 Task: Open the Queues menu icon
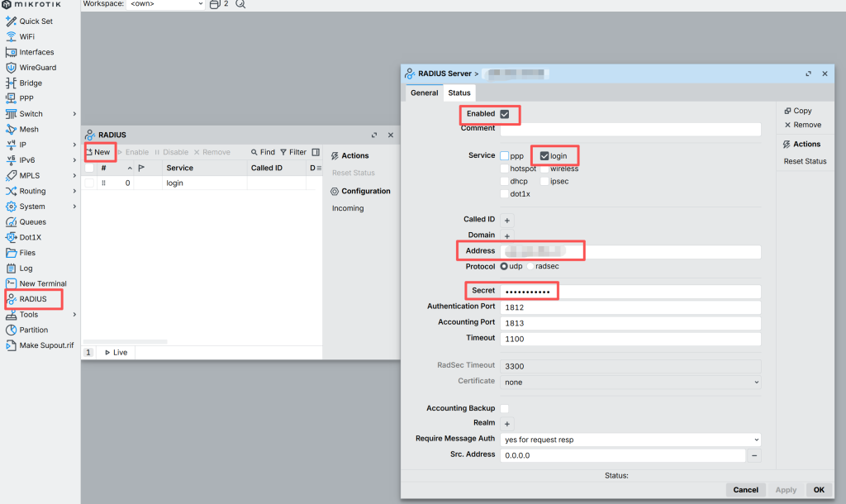12,222
